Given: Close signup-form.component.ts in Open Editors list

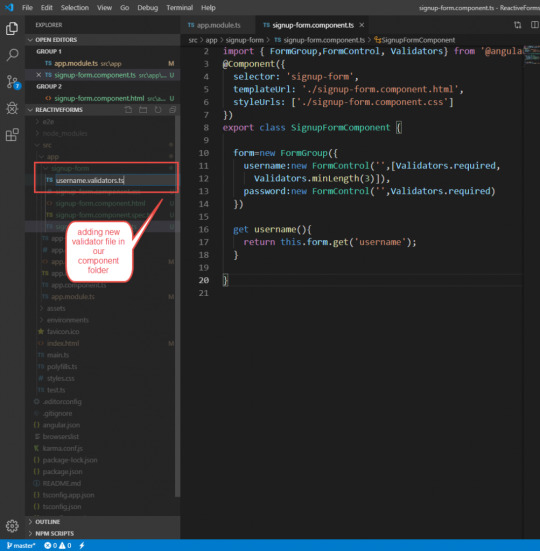Looking at the screenshot, I should tap(39, 75).
